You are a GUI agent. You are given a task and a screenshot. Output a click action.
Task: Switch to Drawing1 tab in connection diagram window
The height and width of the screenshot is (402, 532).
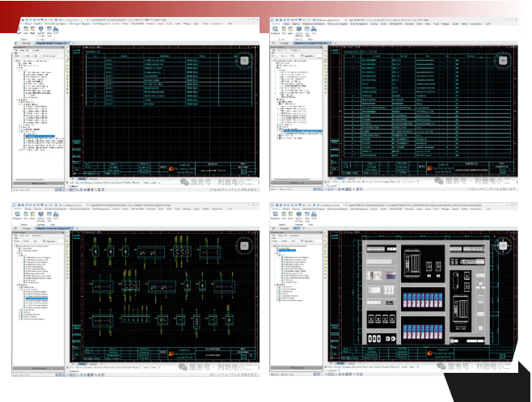[x=26, y=228]
